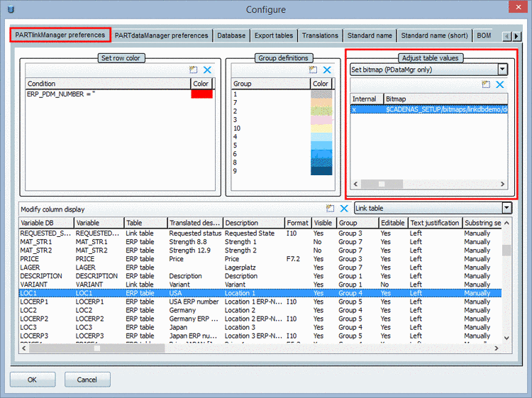The width and height of the screenshot is (532, 398).
Task: Click the column table's vertical scrollbar thumb
Action: (506, 250)
